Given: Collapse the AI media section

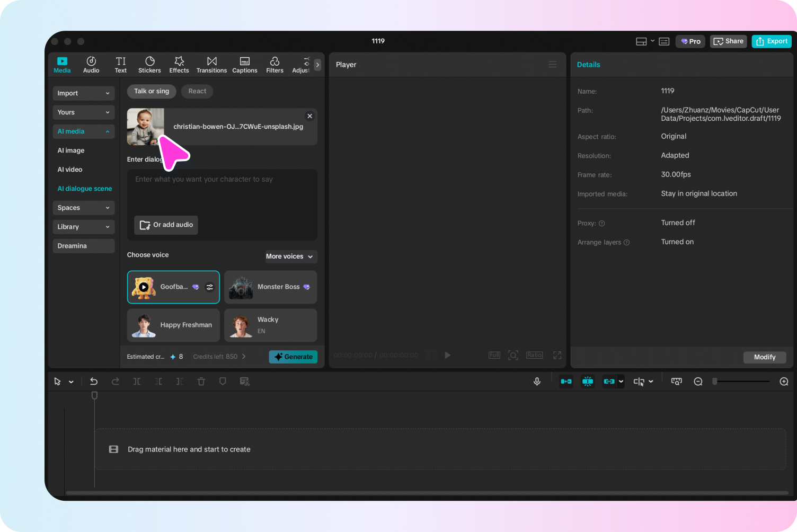Looking at the screenshot, I should (83, 131).
